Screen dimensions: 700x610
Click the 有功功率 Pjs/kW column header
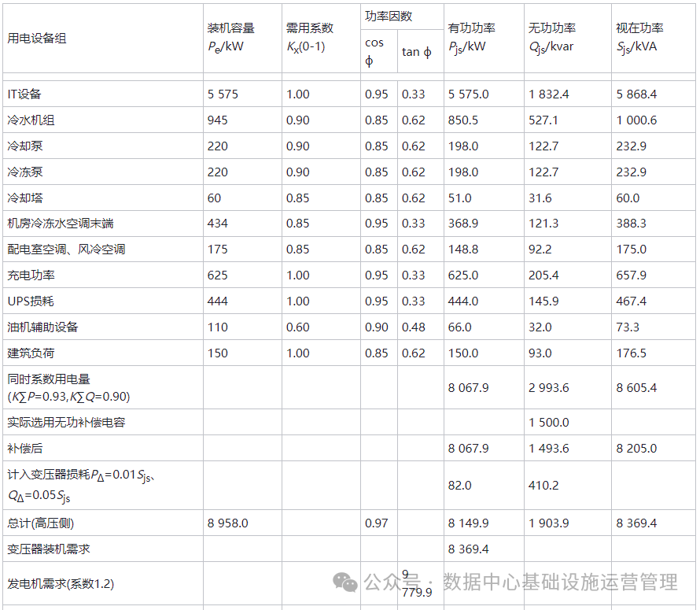point(471,37)
